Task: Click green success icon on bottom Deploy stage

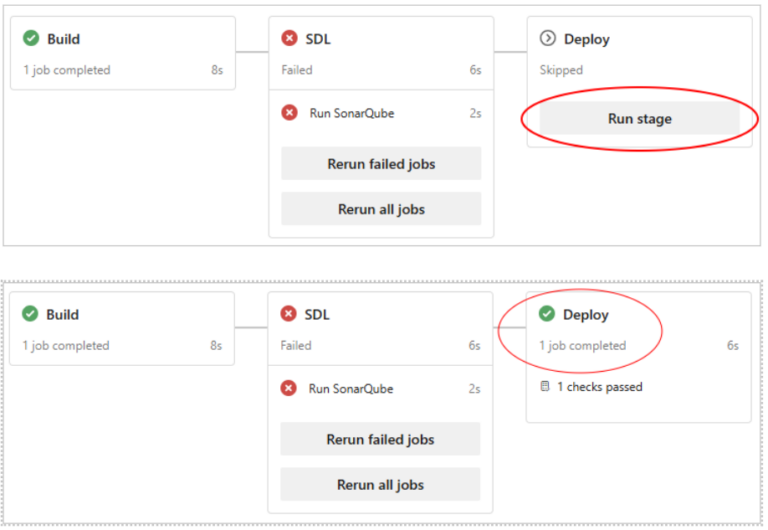Action: pos(547,313)
